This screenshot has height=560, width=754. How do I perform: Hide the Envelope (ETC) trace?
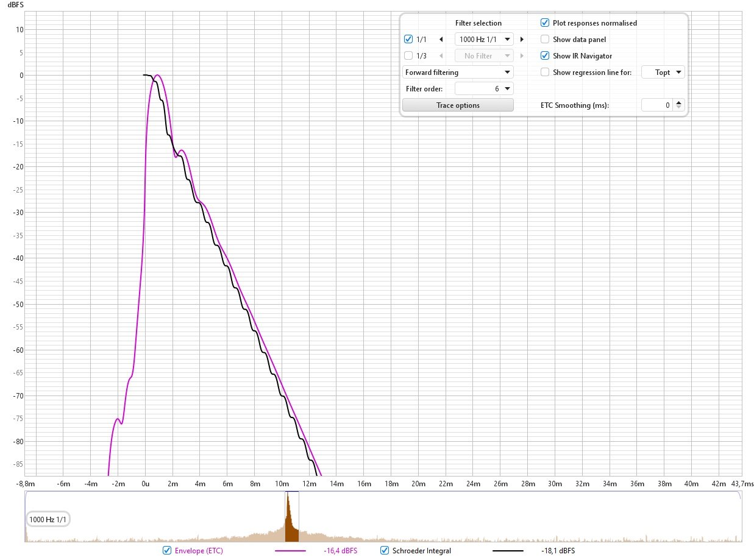point(167,551)
